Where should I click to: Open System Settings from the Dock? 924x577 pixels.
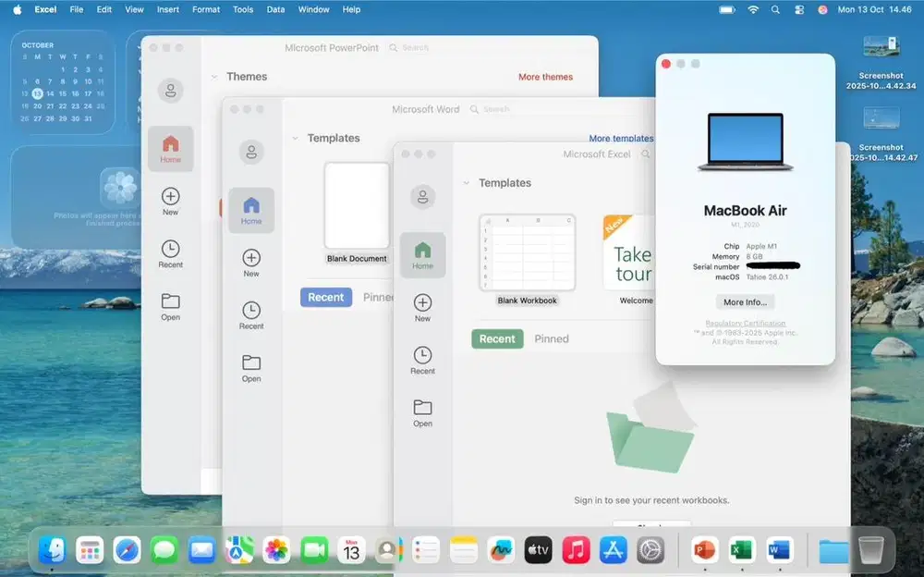point(651,550)
